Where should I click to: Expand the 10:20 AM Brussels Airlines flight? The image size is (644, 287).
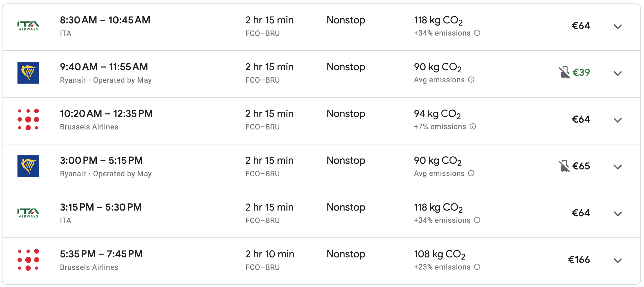click(x=617, y=120)
